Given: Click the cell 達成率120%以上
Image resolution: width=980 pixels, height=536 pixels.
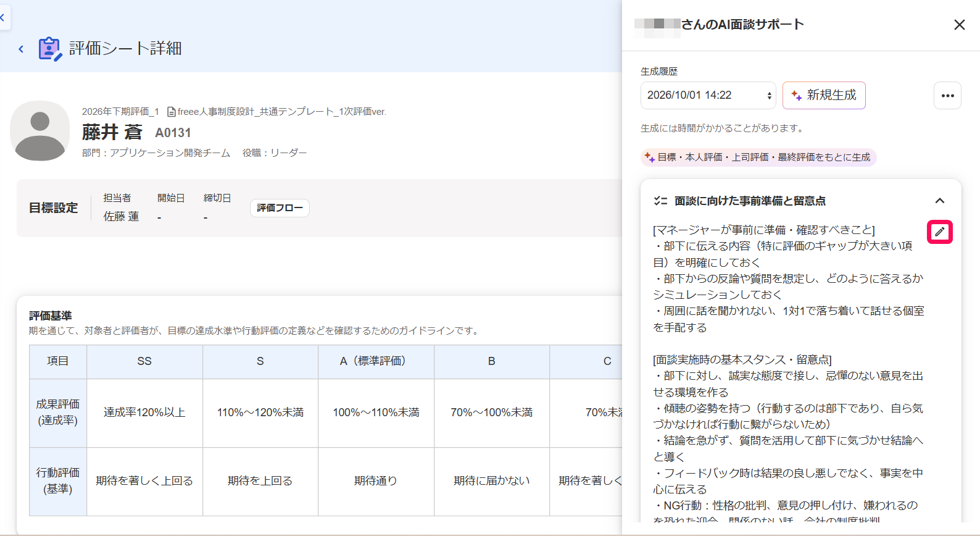Looking at the screenshot, I should (x=144, y=412).
